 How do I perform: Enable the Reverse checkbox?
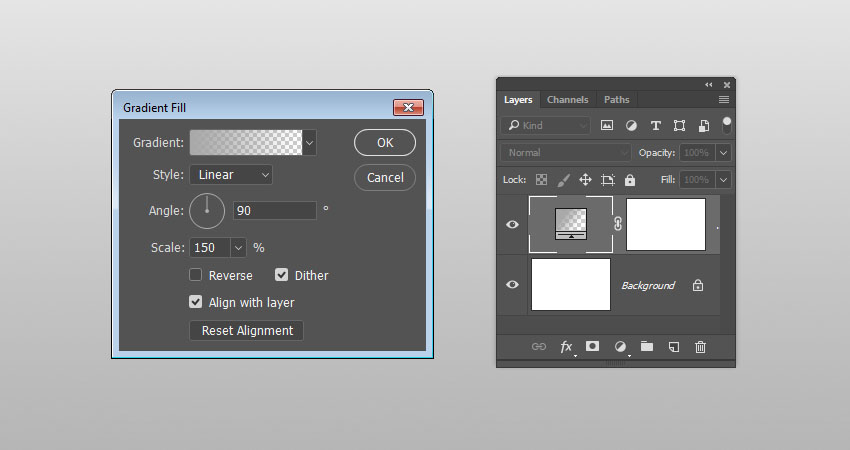tap(196, 275)
